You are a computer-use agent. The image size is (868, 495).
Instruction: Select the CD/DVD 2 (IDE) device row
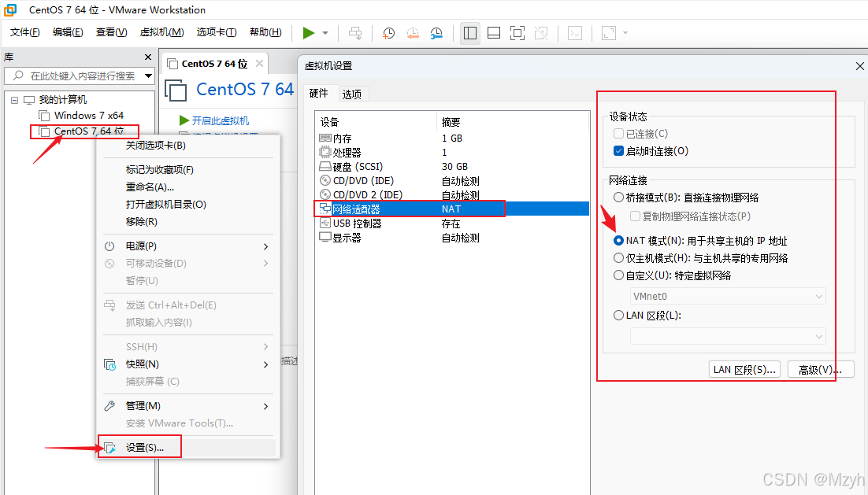pyautogui.click(x=452, y=194)
